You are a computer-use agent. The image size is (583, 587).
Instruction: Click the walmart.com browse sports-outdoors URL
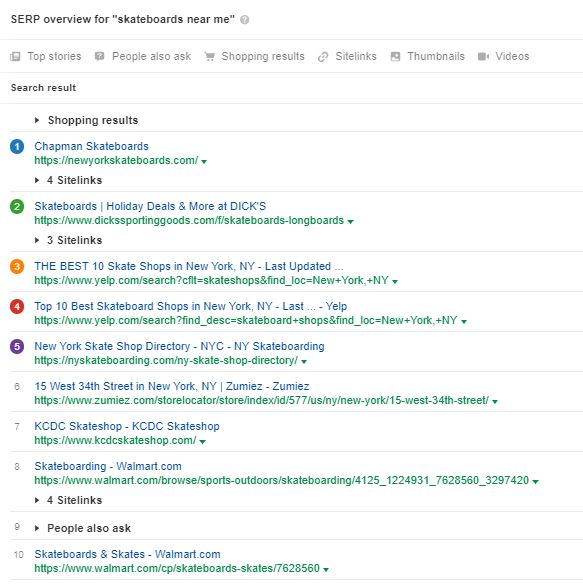tap(282, 481)
